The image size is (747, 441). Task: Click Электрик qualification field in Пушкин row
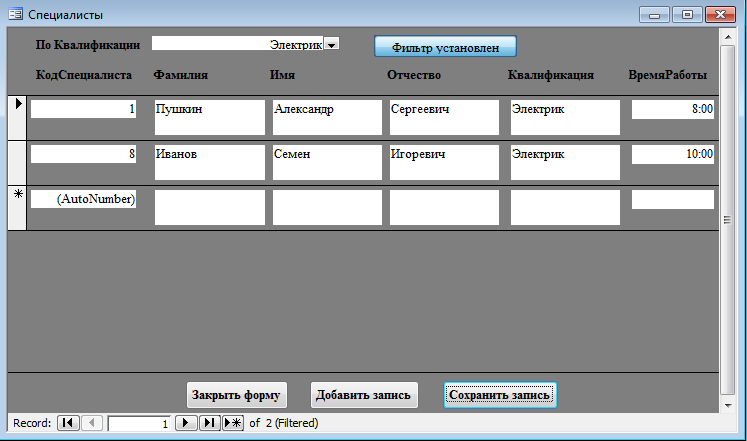click(565, 117)
